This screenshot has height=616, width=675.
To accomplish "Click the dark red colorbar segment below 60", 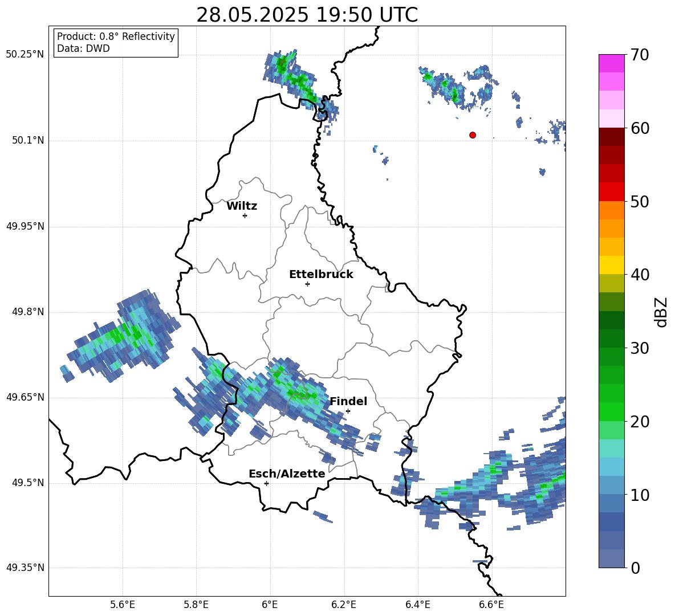I will click(x=612, y=137).
